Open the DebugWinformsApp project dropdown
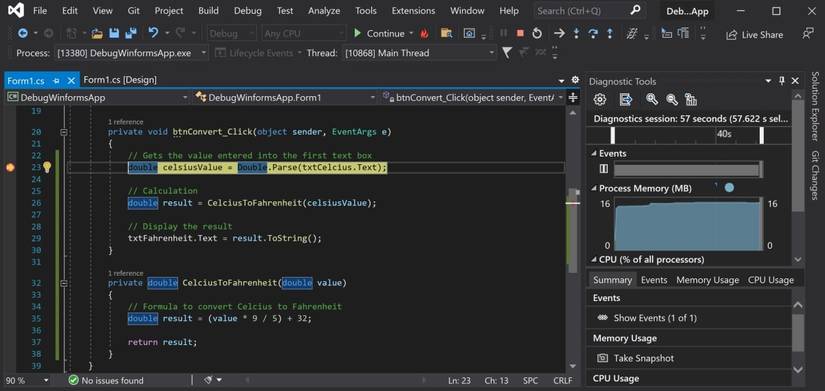This screenshot has height=391, width=825. pyautogui.click(x=97, y=97)
